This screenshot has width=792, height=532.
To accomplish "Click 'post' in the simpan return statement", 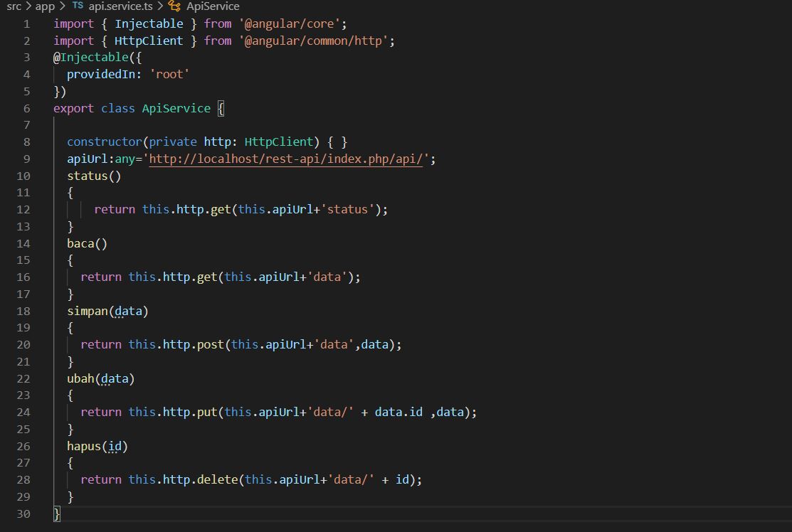I will 210,345.
